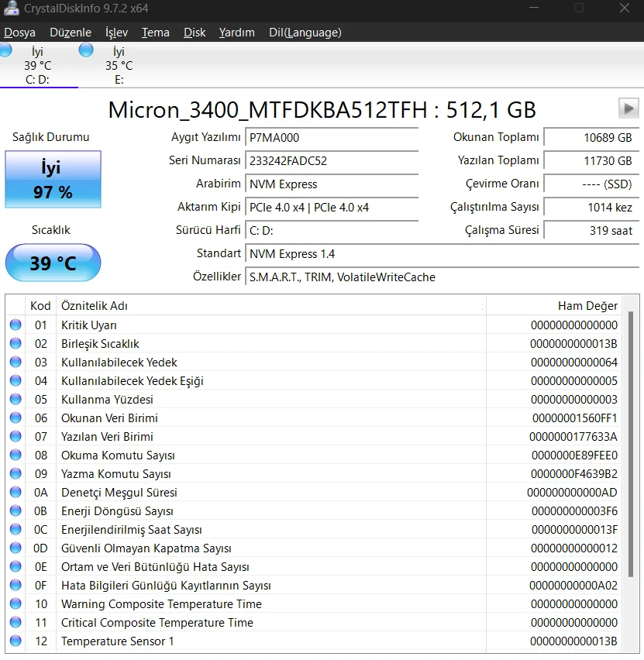The image size is (644, 660).
Task: Click the 39 °C temperature button
Action: click(53, 263)
